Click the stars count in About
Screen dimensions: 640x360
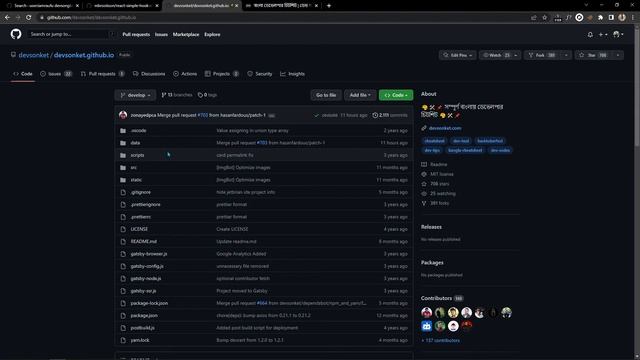click(435, 184)
